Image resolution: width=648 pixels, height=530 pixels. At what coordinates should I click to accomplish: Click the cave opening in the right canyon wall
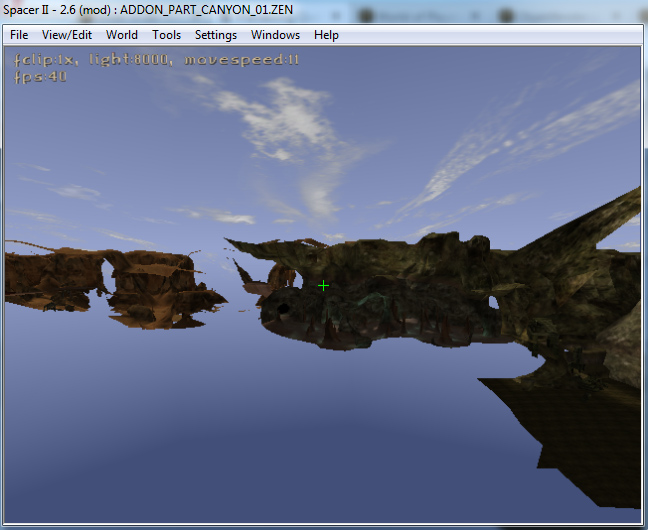click(x=493, y=301)
